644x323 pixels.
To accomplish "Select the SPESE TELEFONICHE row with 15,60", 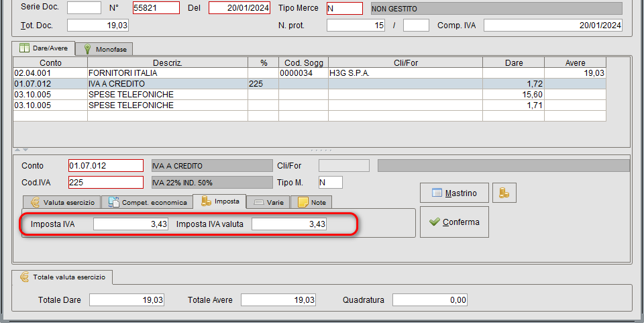I will [x=310, y=95].
